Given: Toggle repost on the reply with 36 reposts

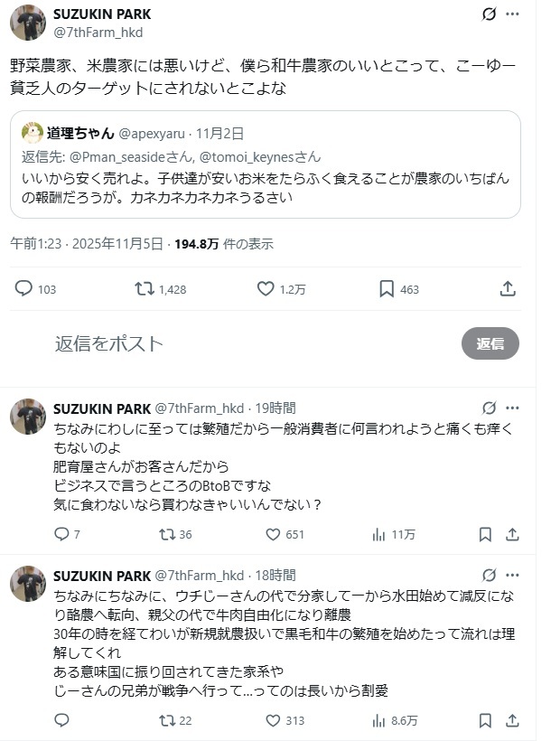Looking at the screenshot, I should pyautogui.click(x=165, y=535).
